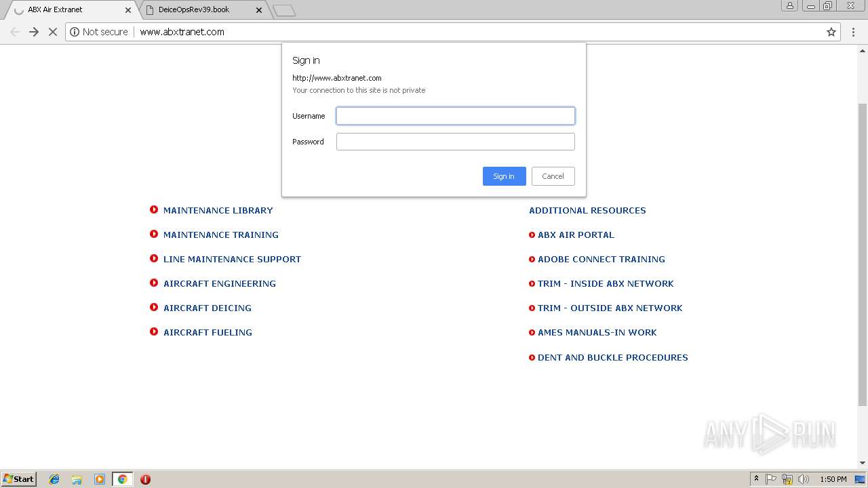Click the Sign in button

[x=504, y=176]
